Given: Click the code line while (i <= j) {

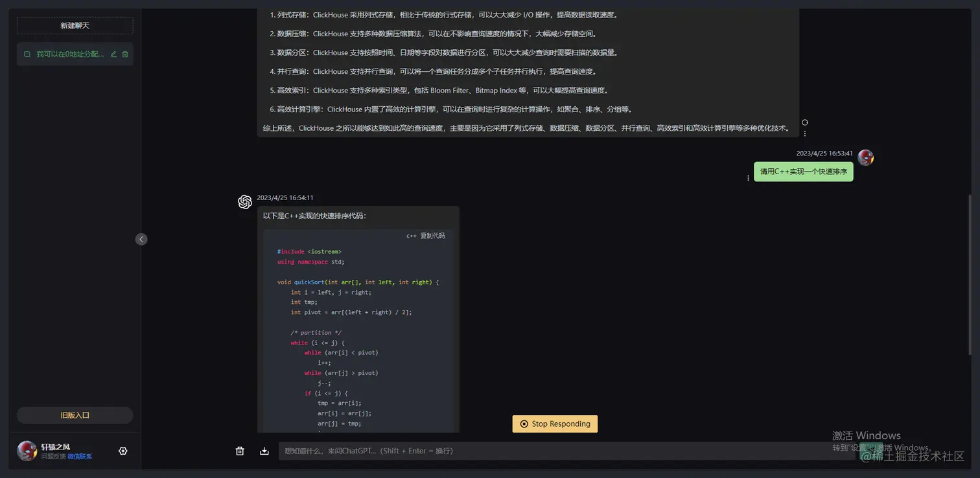Looking at the screenshot, I should tap(318, 343).
